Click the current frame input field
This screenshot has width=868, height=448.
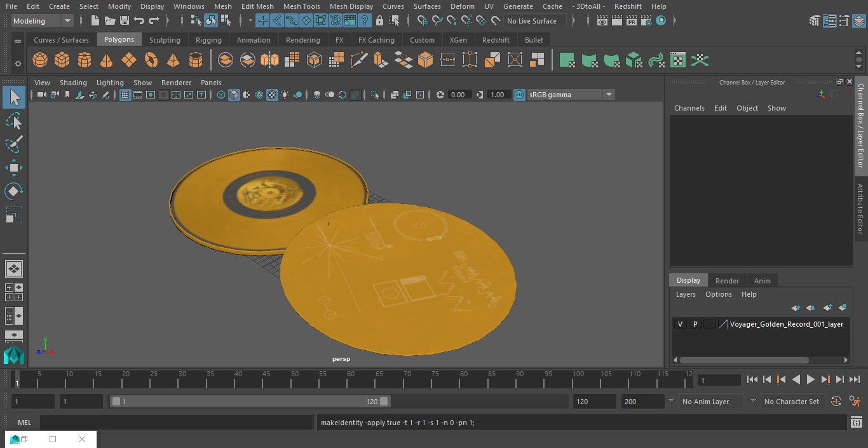point(719,380)
